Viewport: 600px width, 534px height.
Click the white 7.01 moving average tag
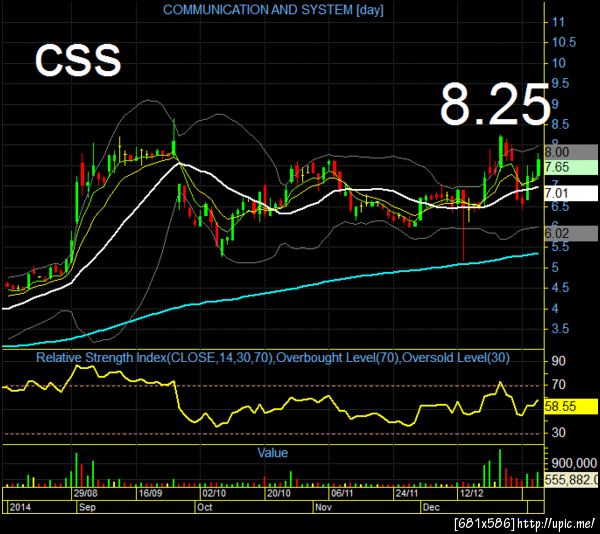point(571,194)
